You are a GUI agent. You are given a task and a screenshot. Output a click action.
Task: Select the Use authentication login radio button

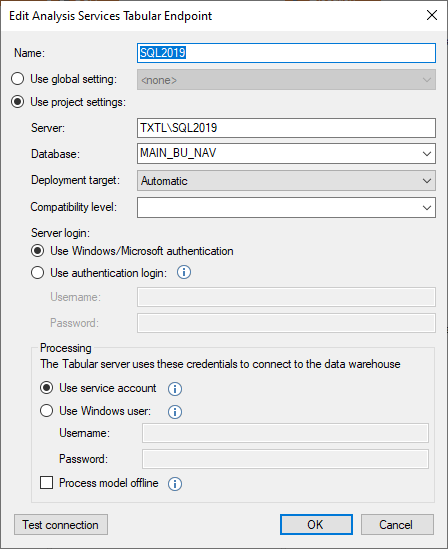click(x=37, y=272)
